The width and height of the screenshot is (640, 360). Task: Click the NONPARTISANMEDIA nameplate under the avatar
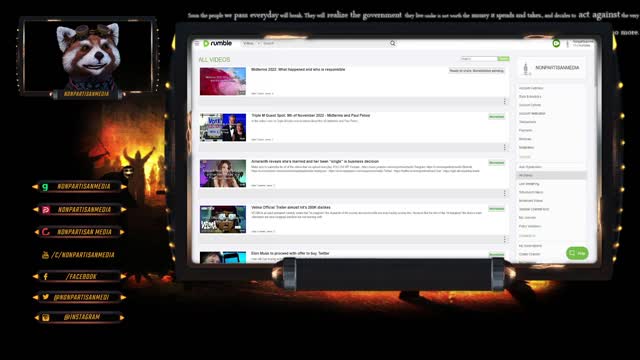pyautogui.click(x=87, y=94)
